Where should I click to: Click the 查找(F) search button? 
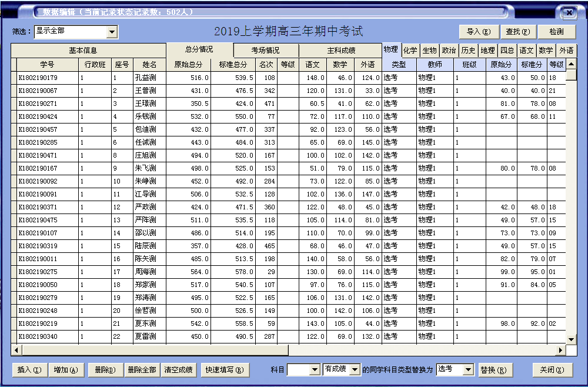click(x=518, y=32)
